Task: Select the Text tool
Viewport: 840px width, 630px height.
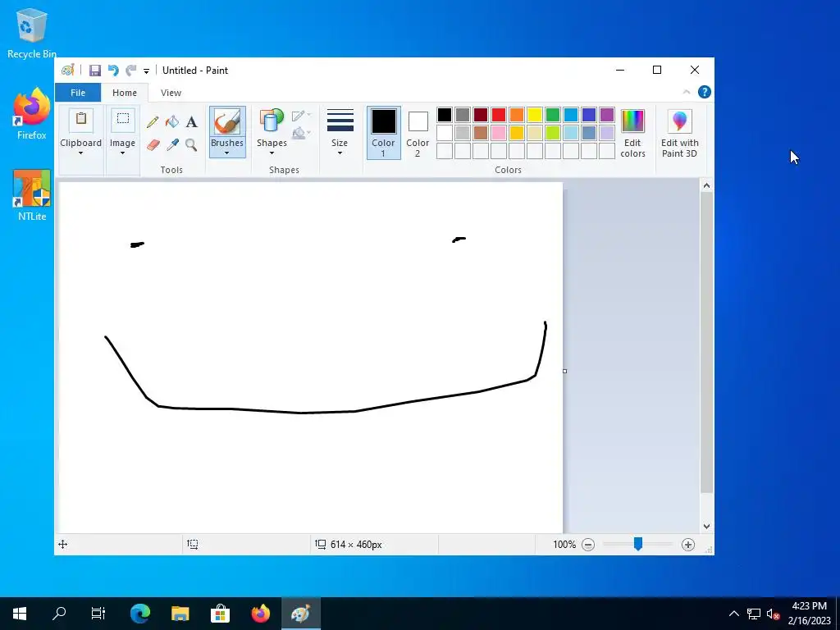Action: click(x=191, y=122)
